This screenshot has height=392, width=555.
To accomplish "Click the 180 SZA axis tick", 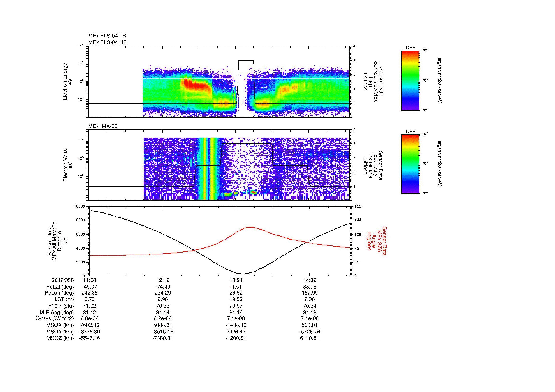I will tap(358, 206).
